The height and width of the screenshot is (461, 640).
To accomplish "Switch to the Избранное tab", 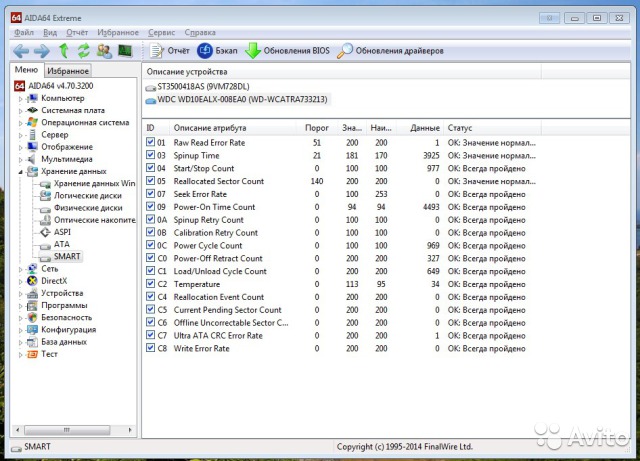I will tap(68, 71).
